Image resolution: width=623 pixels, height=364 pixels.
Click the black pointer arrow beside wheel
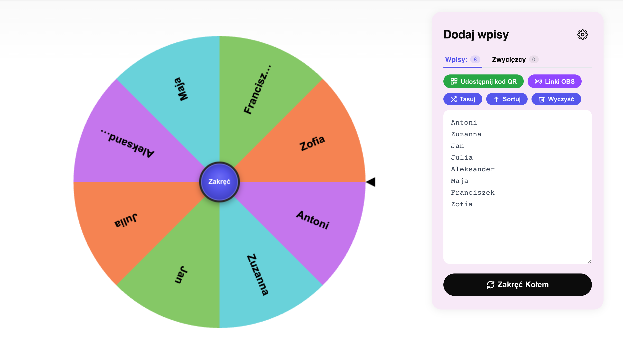click(371, 182)
